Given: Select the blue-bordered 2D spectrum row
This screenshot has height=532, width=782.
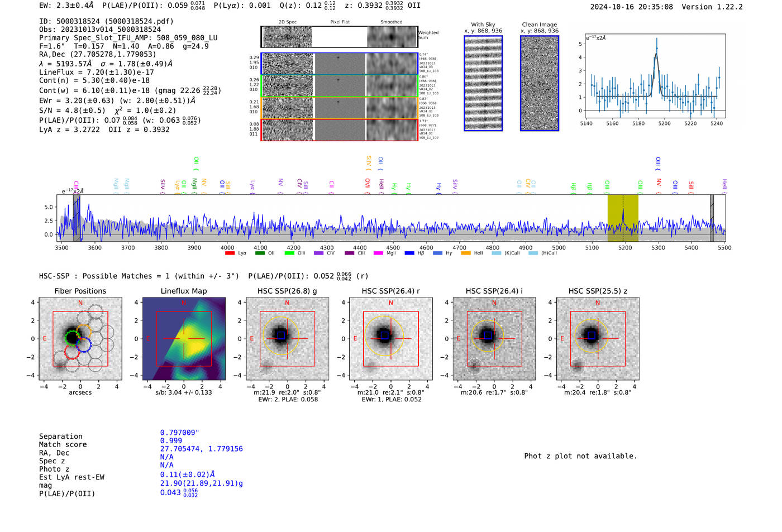Looking at the screenshot, I should pos(339,64).
